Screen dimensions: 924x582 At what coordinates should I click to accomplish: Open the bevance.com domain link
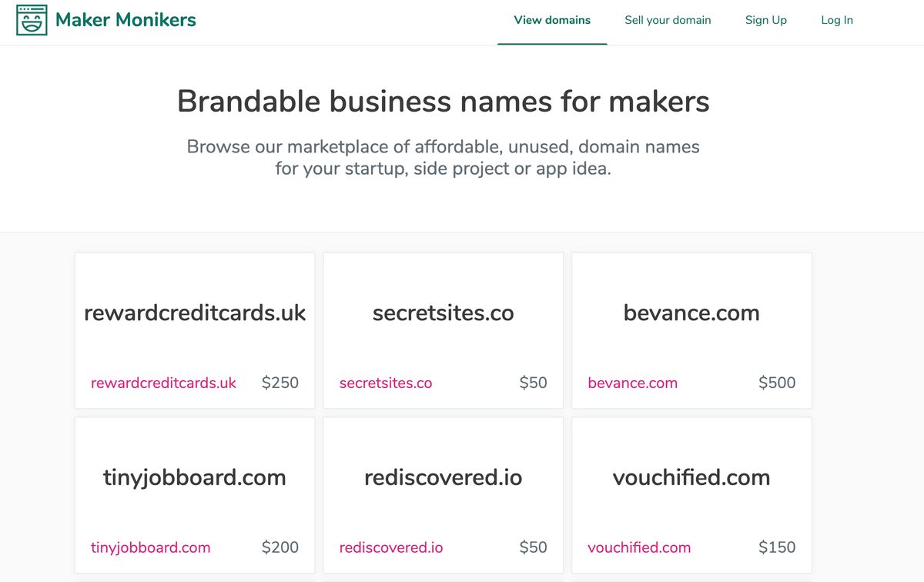click(632, 383)
